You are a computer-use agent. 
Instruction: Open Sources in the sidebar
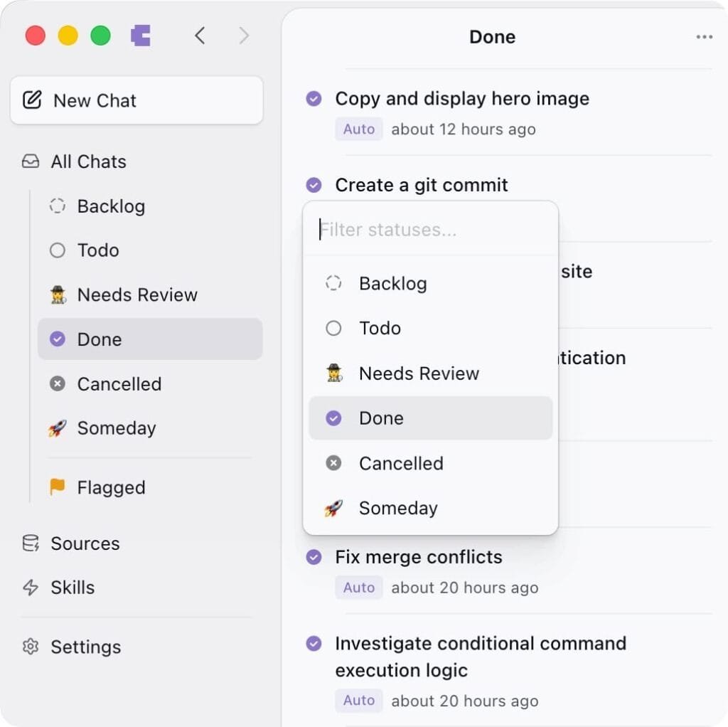[x=85, y=543]
